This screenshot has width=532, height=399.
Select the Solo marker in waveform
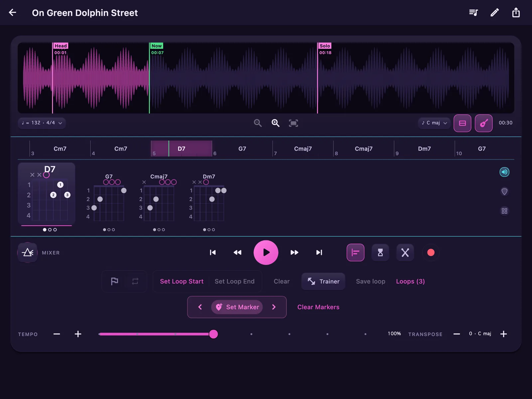[x=325, y=46]
